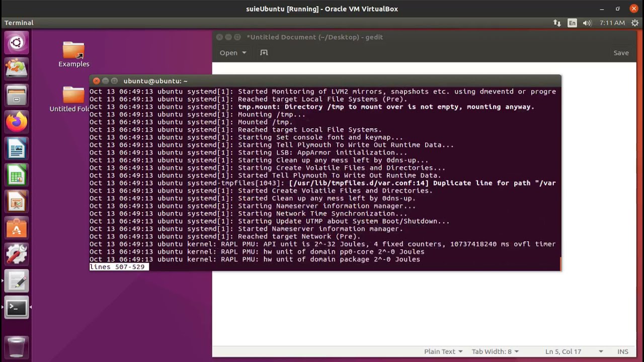Open the session gear menu

pyautogui.click(x=635, y=23)
